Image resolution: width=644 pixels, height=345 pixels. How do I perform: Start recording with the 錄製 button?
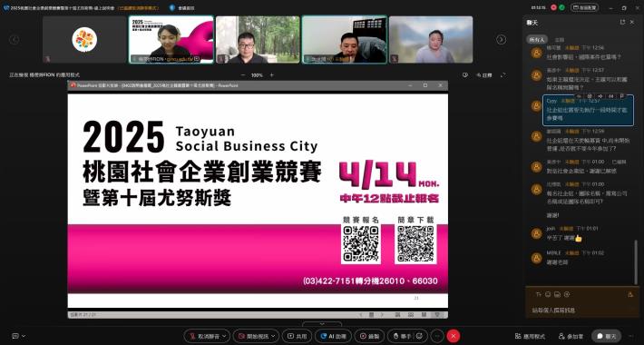pos(369,336)
